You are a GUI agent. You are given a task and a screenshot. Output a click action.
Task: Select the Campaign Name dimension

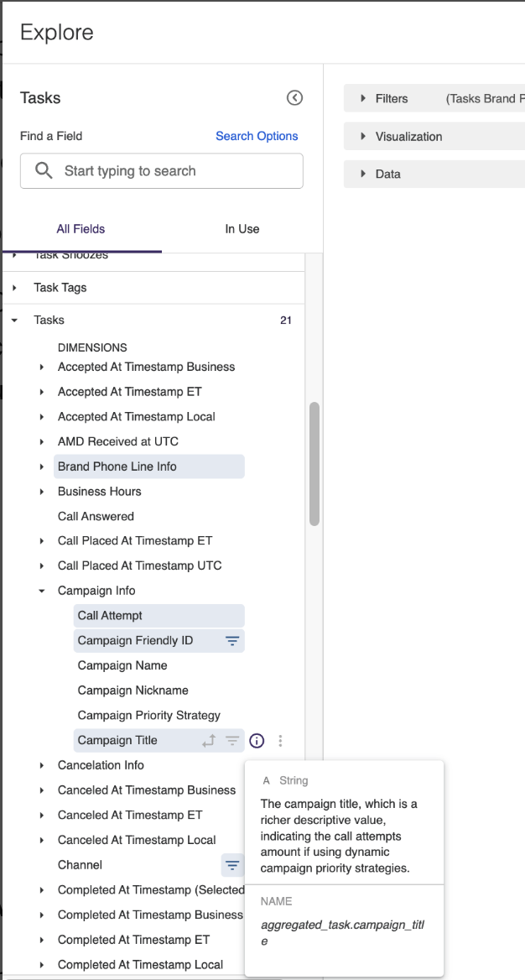tap(122, 665)
